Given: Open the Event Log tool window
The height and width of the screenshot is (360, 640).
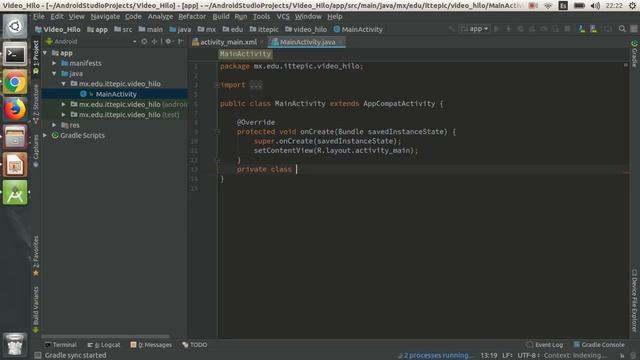Looking at the screenshot, I should [x=544, y=345].
